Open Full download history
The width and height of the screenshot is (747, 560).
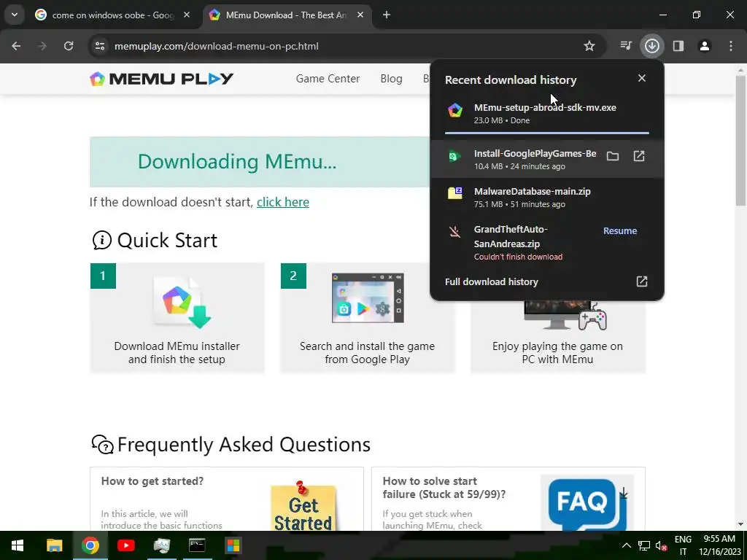[546, 281]
